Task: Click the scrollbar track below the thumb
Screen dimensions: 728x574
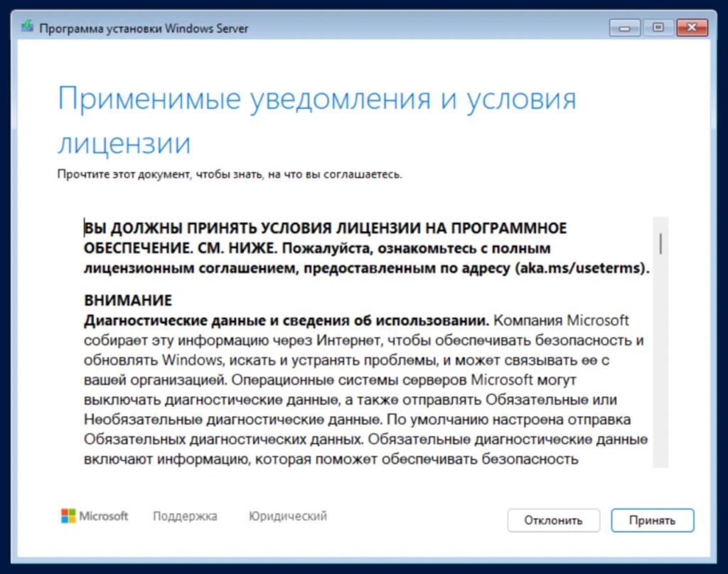Action: click(660, 362)
